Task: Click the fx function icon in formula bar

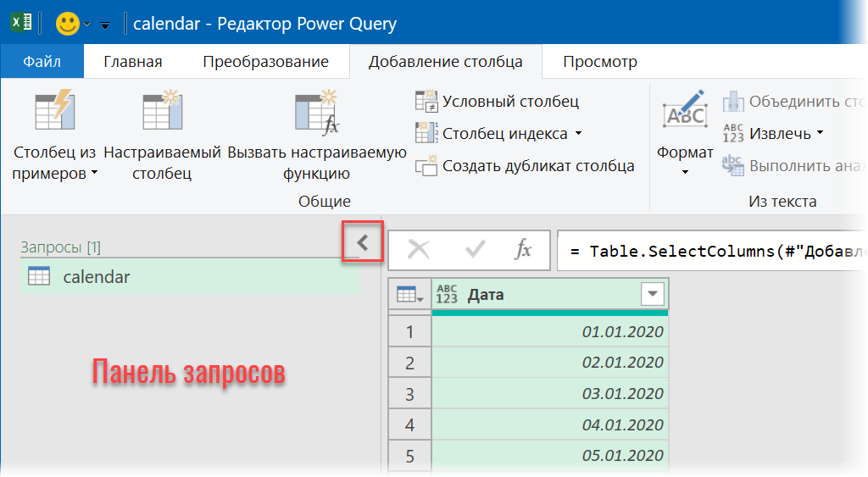Action: pyautogui.click(x=523, y=250)
